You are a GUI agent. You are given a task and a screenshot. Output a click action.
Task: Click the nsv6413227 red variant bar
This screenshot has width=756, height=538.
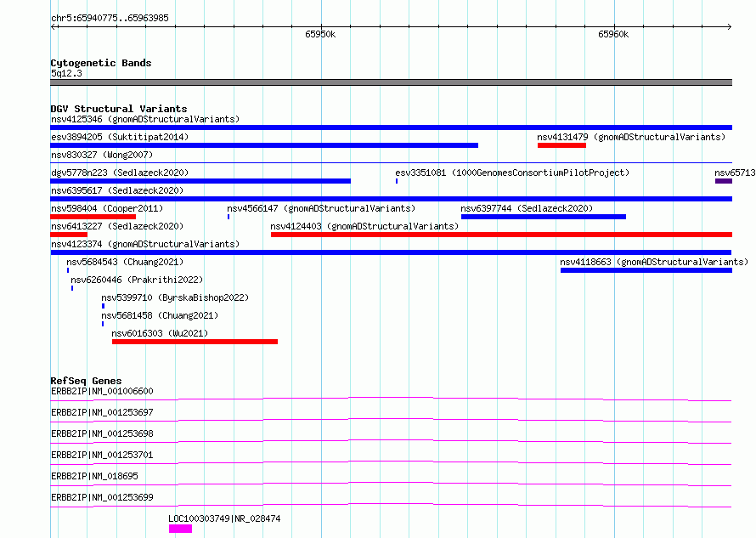pos(69,235)
